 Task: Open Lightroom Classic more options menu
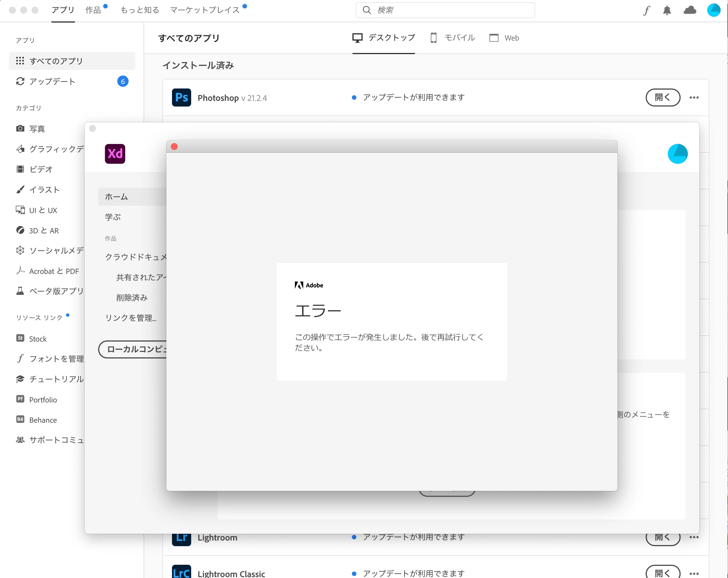coord(694,573)
